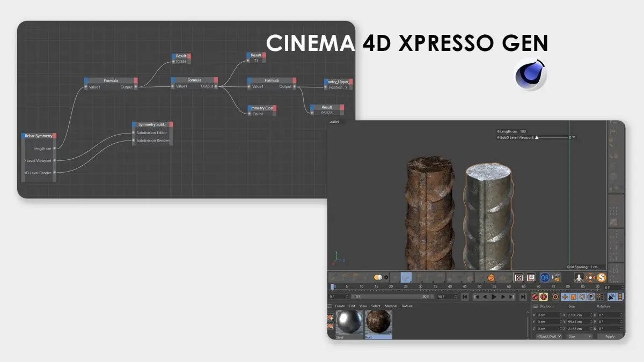Select the Steel material thumbnail
The width and height of the screenshot is (644, 362).
coord(349,324)
